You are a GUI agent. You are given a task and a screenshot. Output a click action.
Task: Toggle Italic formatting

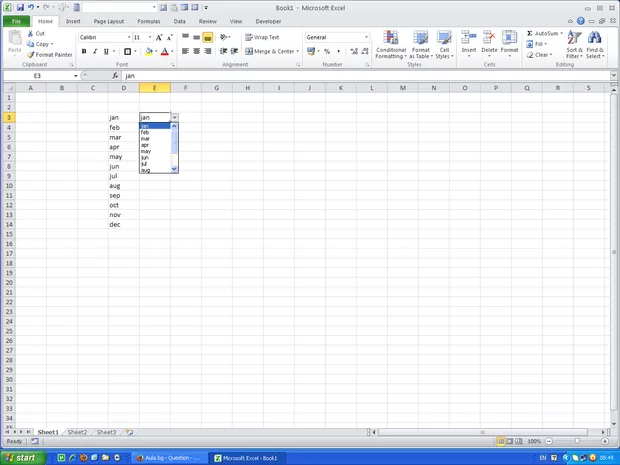(96, 51)
